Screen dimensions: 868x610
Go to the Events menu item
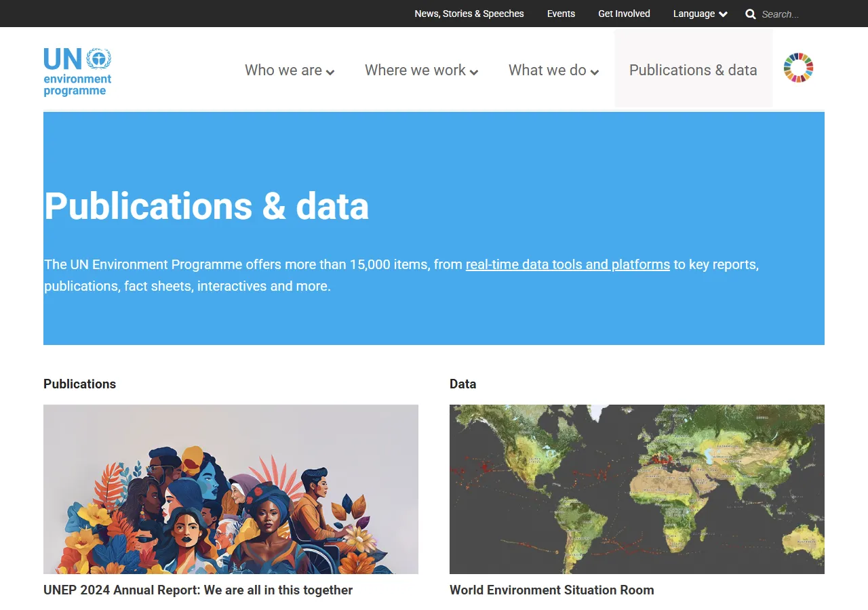[x=561, y=14]
